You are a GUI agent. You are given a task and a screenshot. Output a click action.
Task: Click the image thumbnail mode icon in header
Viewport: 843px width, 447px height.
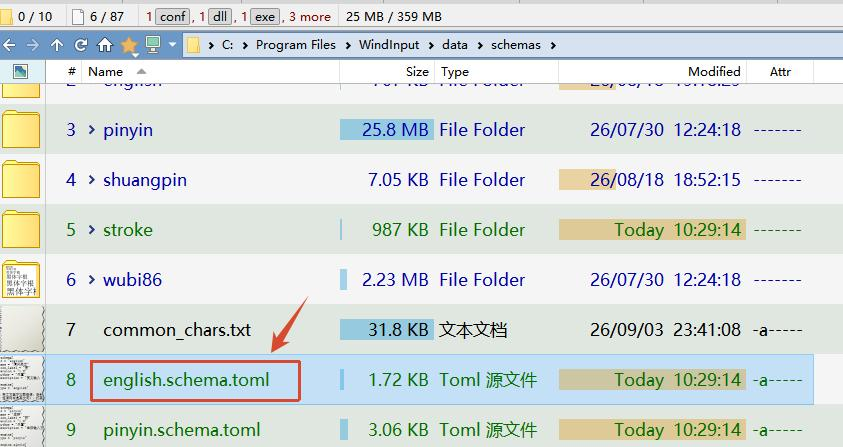point(20,72)
